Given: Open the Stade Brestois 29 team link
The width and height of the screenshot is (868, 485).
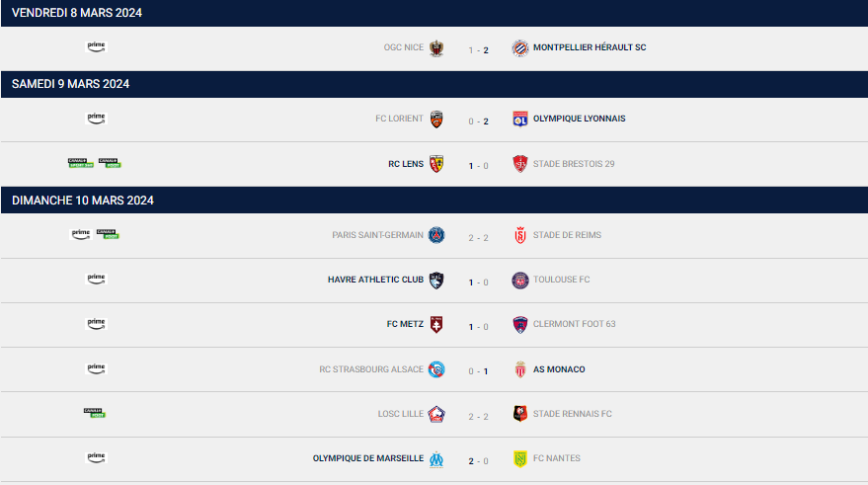Looking at the screenshot, I should point(574,164).
